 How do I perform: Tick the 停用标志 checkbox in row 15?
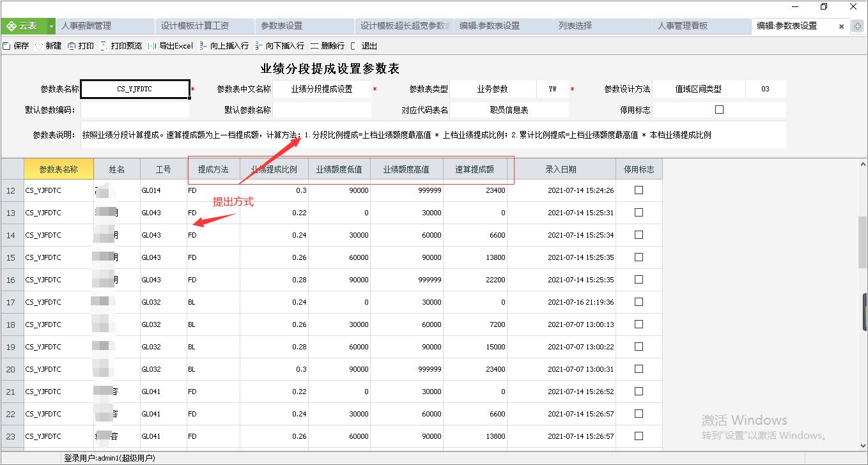[x=639, y=257]
